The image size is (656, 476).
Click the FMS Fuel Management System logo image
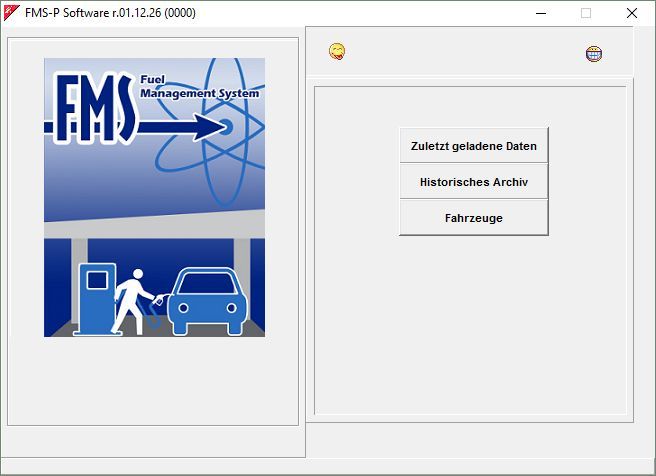pyautogui.click(x=154, y=197)
